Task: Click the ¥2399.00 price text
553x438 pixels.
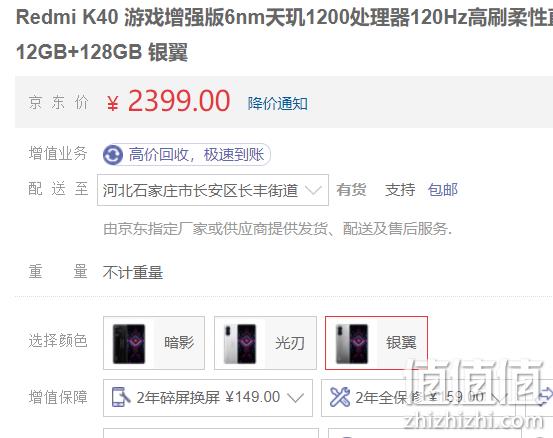Action: (x=168, y=101)
